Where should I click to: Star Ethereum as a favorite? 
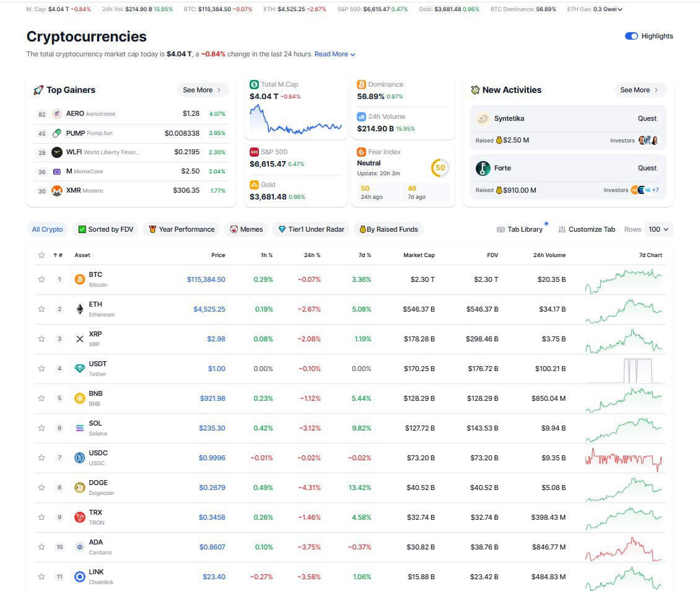(42, 309)
